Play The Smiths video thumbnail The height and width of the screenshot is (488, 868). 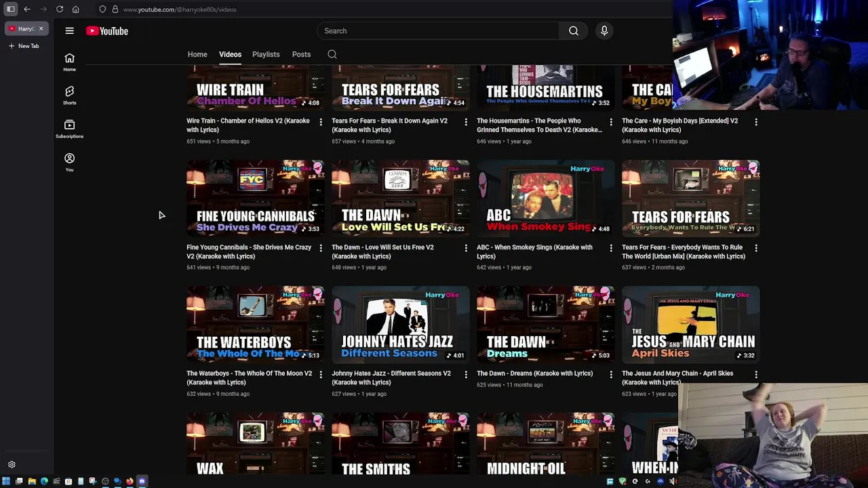pyautogui.click(x=401, y=444)
